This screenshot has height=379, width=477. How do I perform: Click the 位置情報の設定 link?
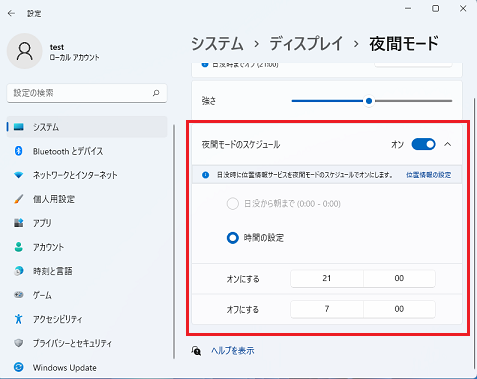click(x=428, y=175)
